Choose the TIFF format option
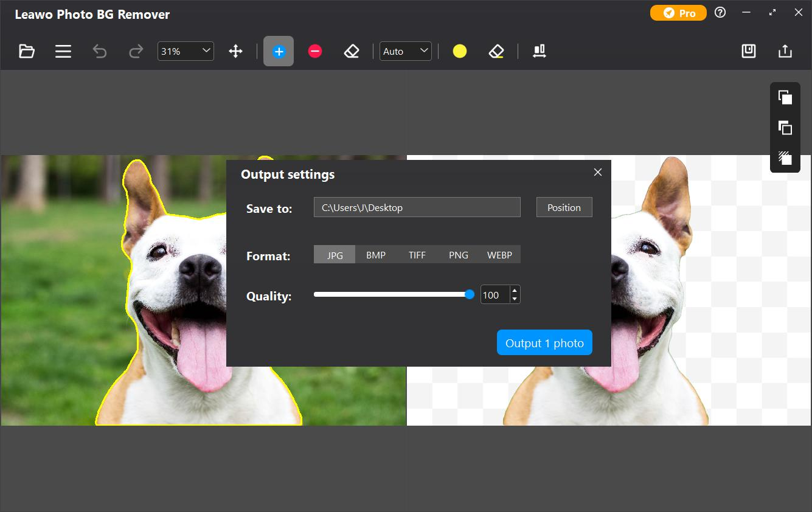Screen dimensions: 812x512 (417, 255)
